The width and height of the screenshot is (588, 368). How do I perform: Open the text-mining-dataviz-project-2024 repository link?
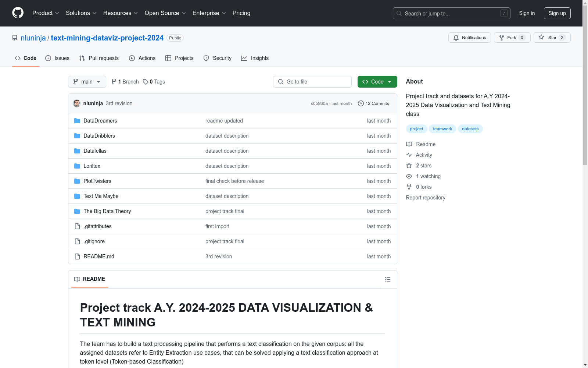107,38
